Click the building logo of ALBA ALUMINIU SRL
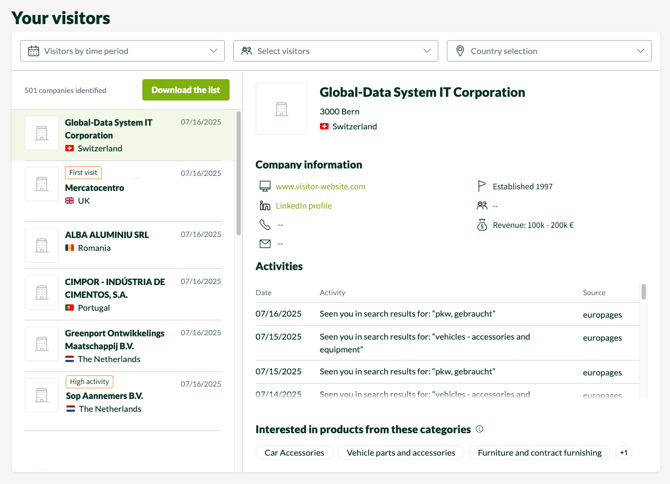 tap(41, 245)
